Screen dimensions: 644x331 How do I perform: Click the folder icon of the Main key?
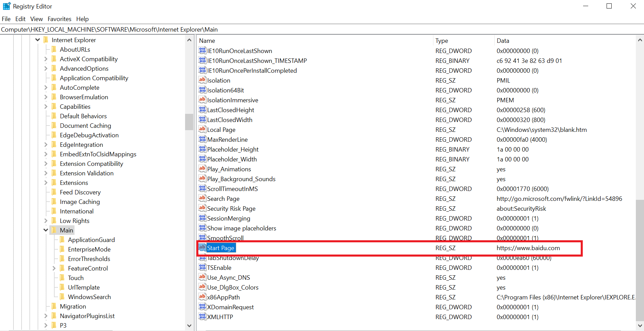(54, 230)
